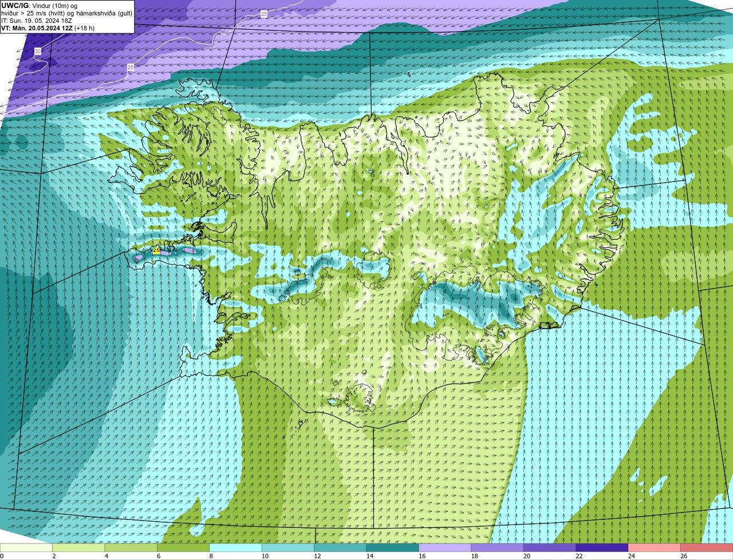
Task: Click the valid time 'VT: Mán. 20.05.2024 12Z (+18 h)'
Action: (x=48, y=28)
